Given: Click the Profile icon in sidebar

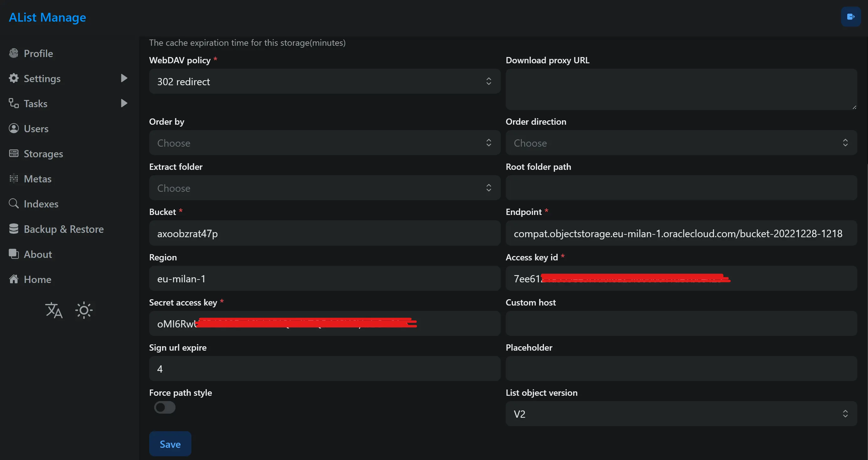Looking at the screenshot, I should pos(14,53).
